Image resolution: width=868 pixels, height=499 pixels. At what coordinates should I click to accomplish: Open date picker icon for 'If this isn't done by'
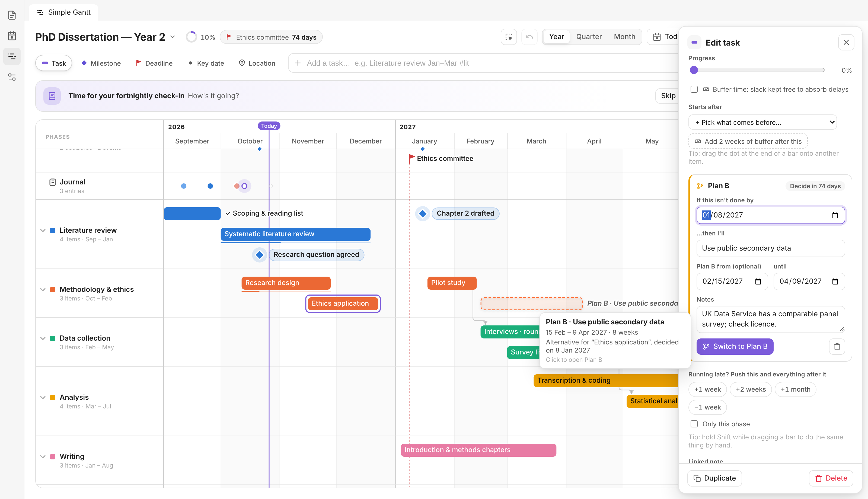click(x=835, y=215)
